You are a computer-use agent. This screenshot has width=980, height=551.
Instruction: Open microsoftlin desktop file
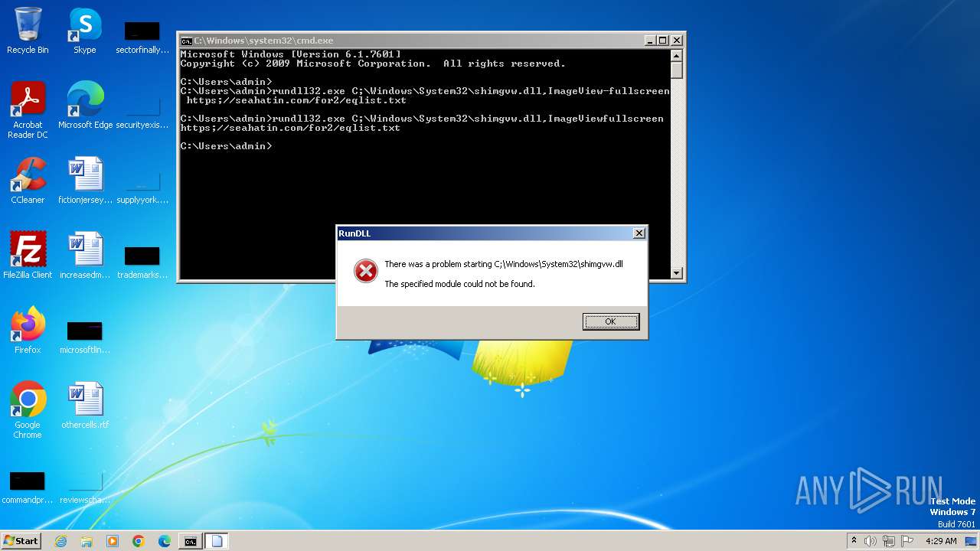[85, 337]
